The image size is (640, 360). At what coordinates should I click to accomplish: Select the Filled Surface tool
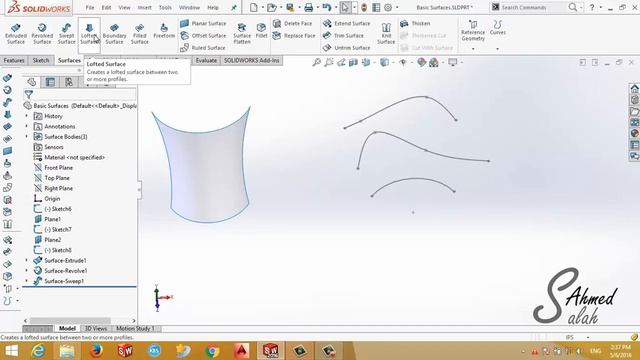(140, 33)
